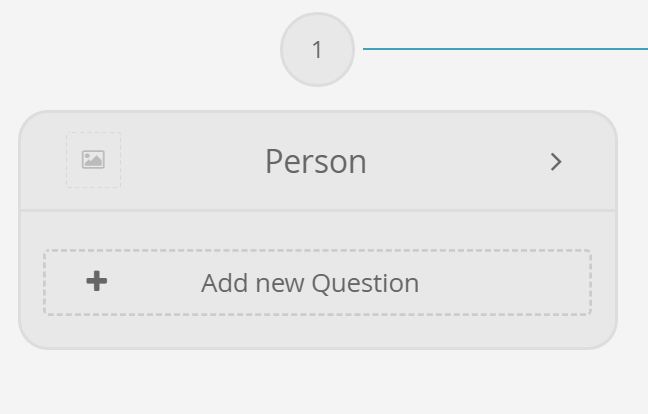Click the Person section title text
The image size is (648, 414).
click(x=316, y=162)
